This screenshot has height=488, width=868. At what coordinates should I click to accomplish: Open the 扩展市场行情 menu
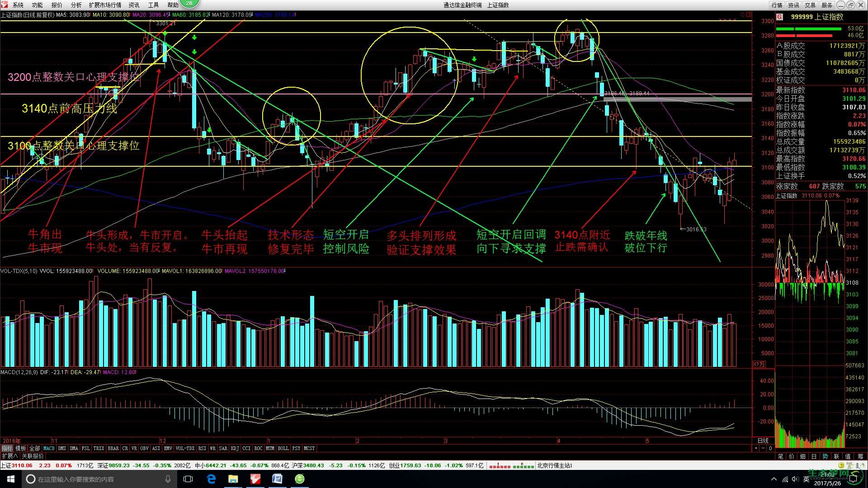[105, 5]
